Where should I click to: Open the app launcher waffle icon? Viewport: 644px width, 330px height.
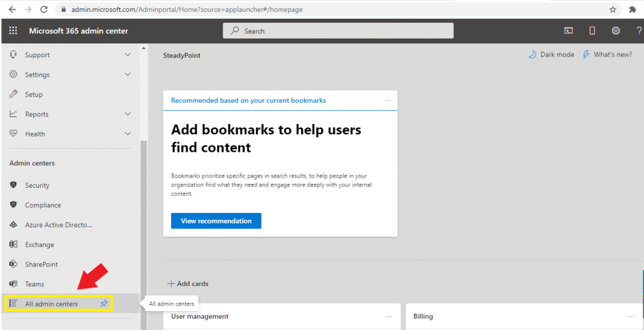click(13, 31)
